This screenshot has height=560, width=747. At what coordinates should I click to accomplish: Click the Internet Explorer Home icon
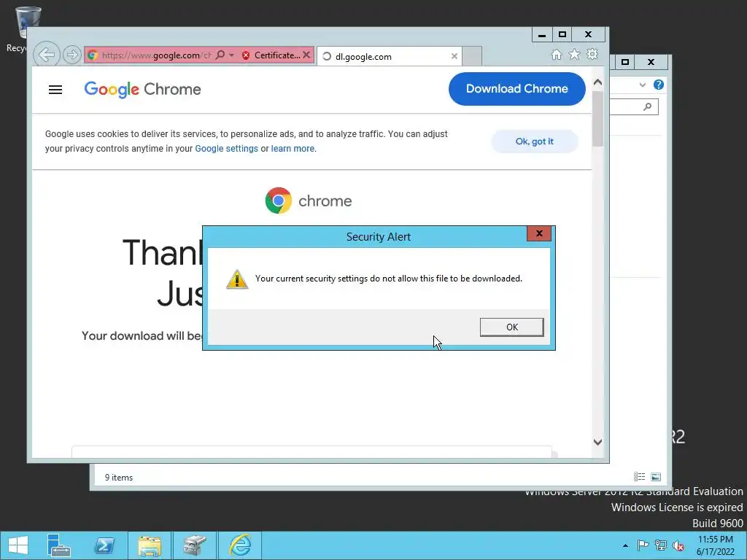point(556,55)
